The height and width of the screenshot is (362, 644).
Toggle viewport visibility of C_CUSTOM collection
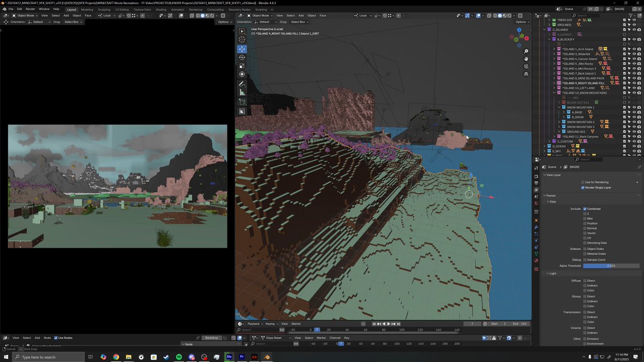coord(634,142)
